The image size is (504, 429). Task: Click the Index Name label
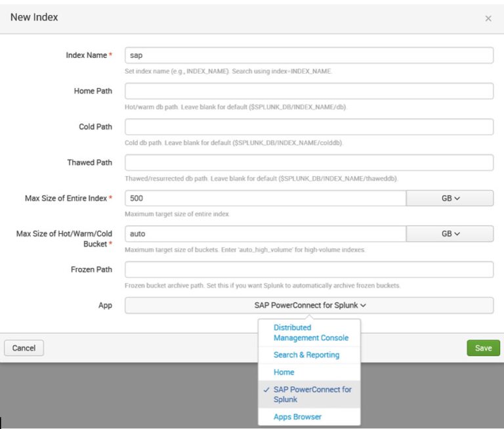[86, 55]
